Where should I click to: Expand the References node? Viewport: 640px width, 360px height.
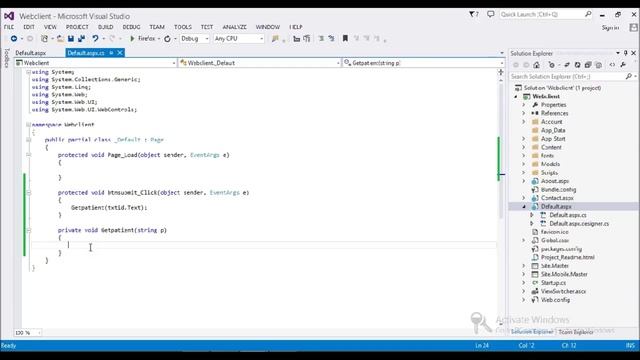click(x=524, y=113)
